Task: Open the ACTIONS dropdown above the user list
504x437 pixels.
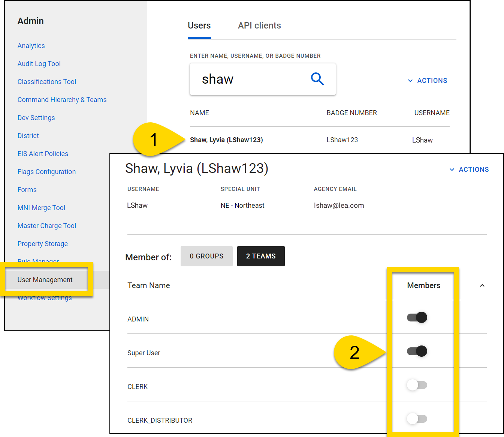Action: [x=427, y=80]
